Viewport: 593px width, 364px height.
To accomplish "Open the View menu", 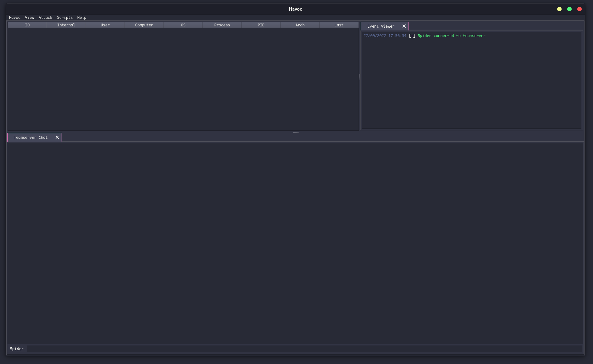I will pyautogui.click(x=30, y=18).
